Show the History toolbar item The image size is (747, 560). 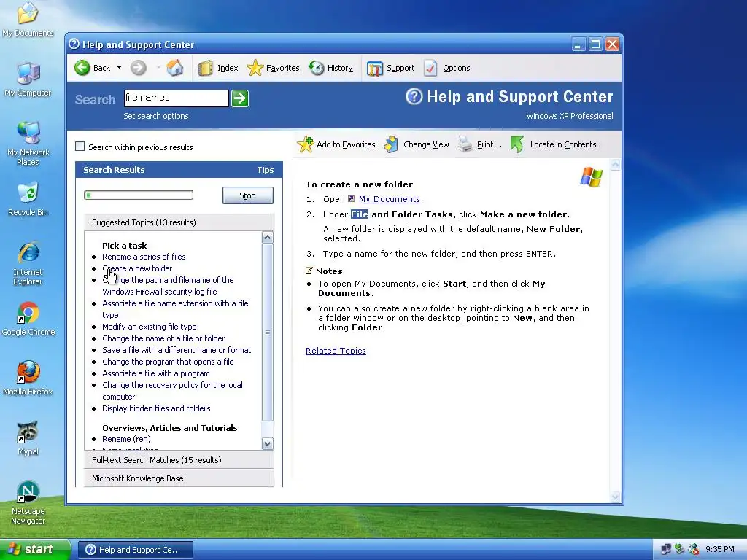tap(330, 68)
